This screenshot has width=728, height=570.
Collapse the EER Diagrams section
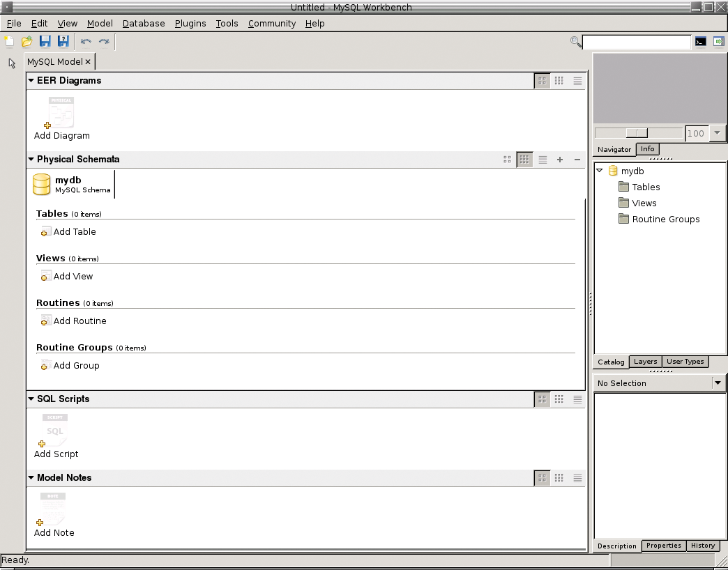(x=31, y=80)
